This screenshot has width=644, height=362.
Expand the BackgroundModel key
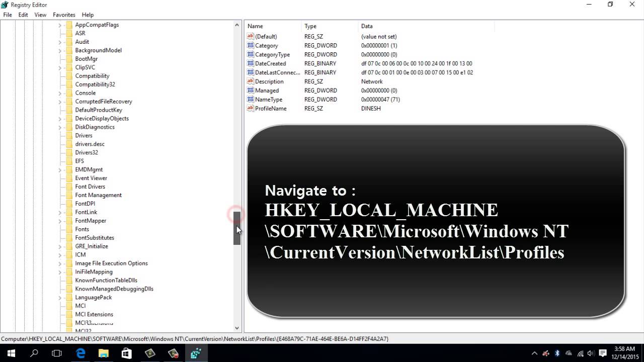click(x=60, y=51)
